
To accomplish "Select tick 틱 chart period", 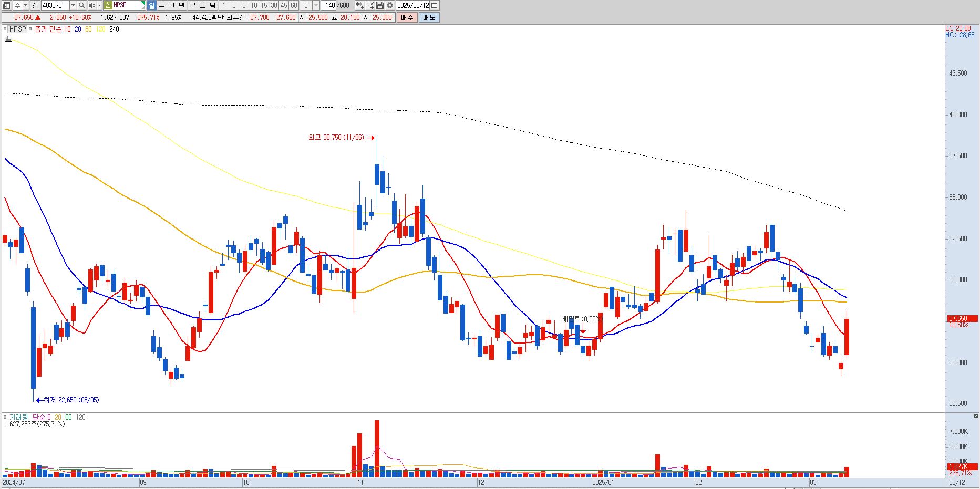I will point(212,5).
